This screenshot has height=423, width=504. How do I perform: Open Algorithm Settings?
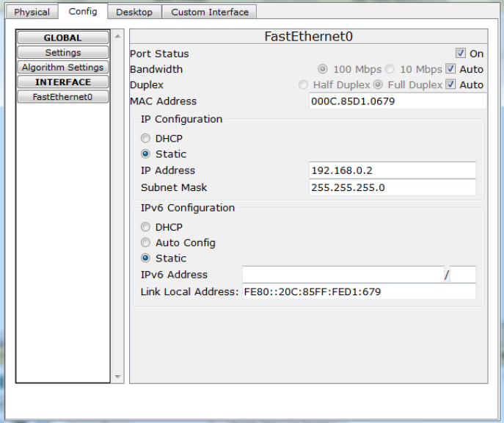[62, 68]
